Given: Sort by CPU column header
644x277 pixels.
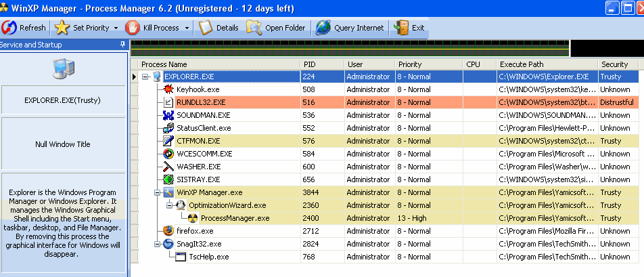Looking at the screenshot, I should pyautogui.click(x=480, y=64).
